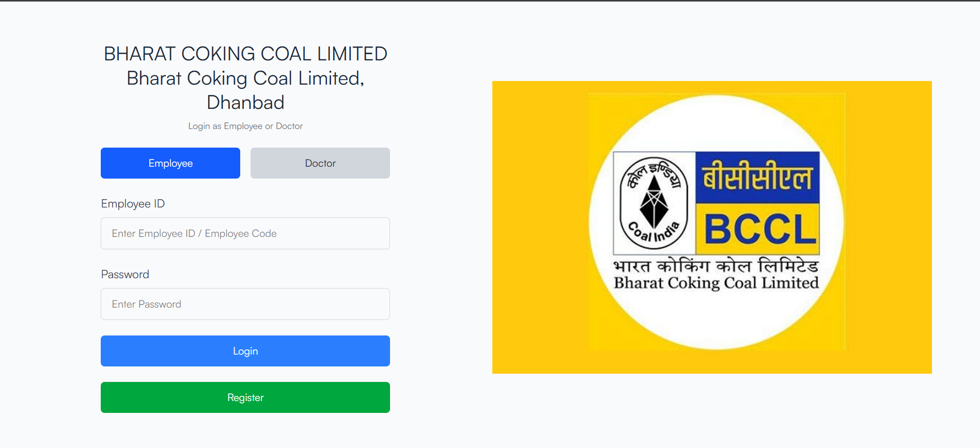Screen dimensions: 980x448
Task: Click the "Password" field label
Action: point(125,275)
